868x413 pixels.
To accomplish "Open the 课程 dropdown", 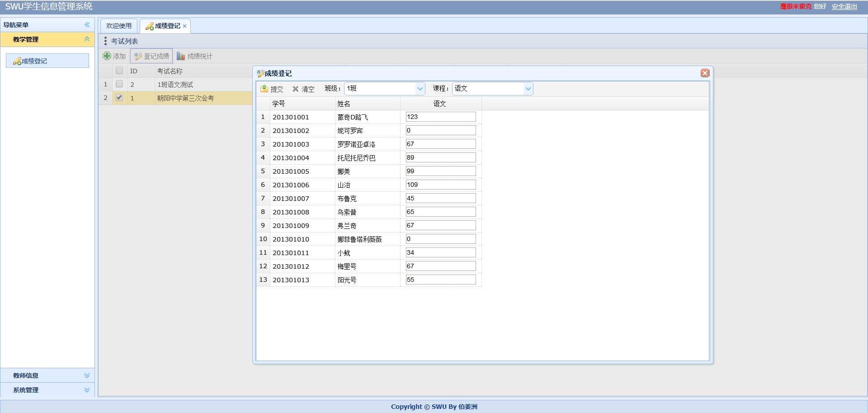I will pos(528,88).
